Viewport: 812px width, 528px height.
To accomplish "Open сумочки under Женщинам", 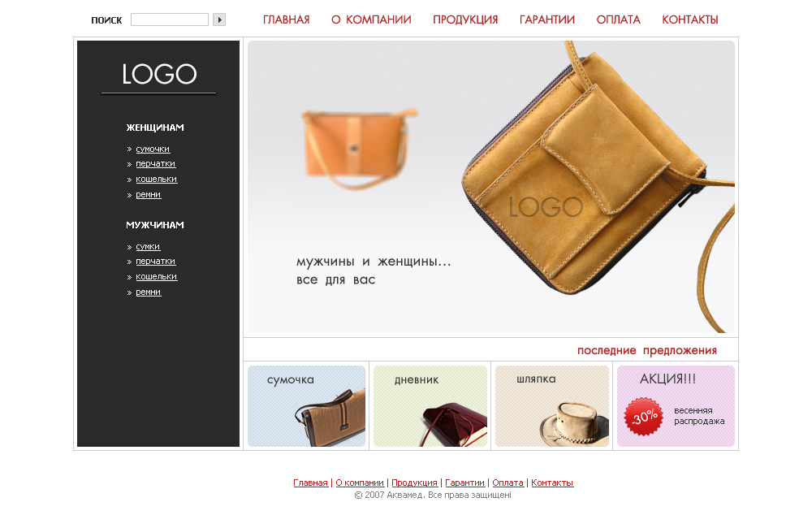I will [x=153, y=149].
